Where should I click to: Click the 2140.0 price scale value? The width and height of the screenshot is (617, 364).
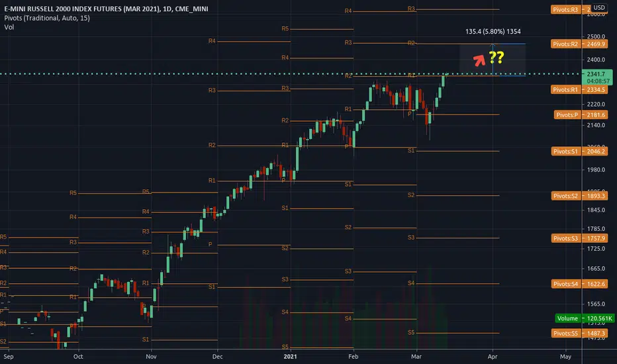596,125
